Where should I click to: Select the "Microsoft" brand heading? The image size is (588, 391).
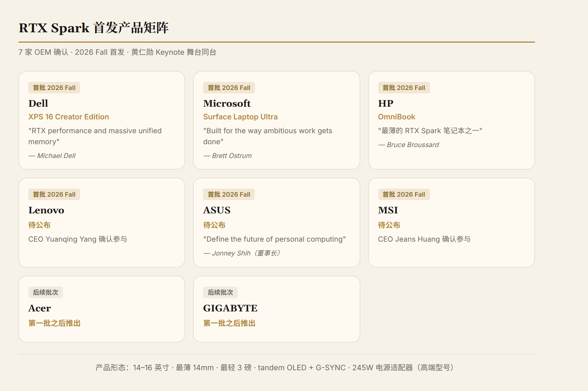click(227, 103)
